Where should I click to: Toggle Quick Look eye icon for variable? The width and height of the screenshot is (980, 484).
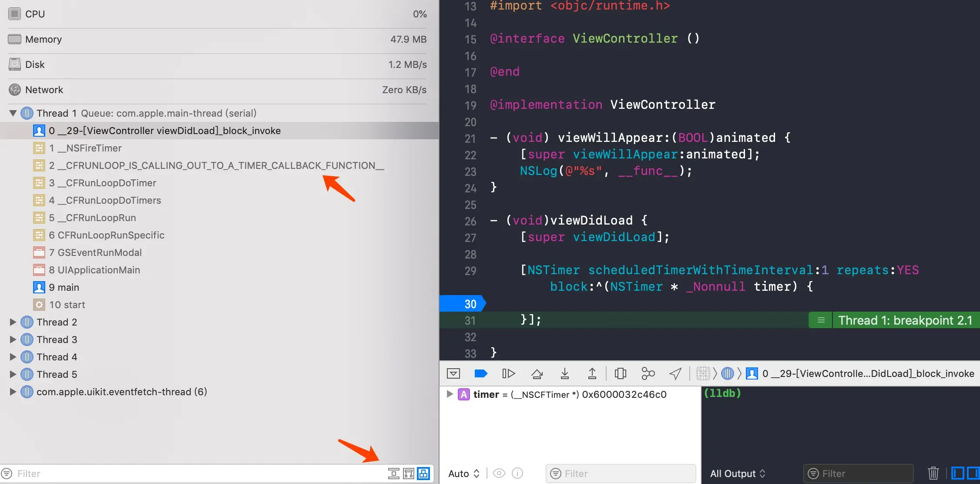point(499,473)
